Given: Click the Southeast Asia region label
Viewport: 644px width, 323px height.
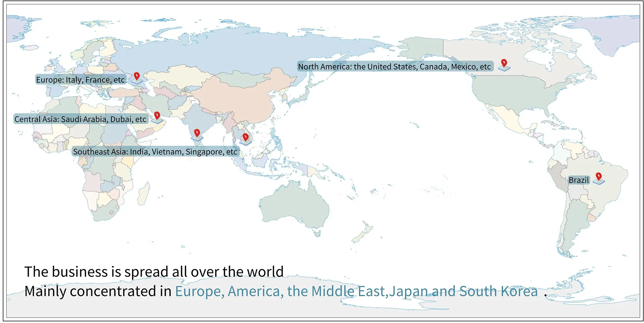Looking at the screenshot, I should point(155,152).
